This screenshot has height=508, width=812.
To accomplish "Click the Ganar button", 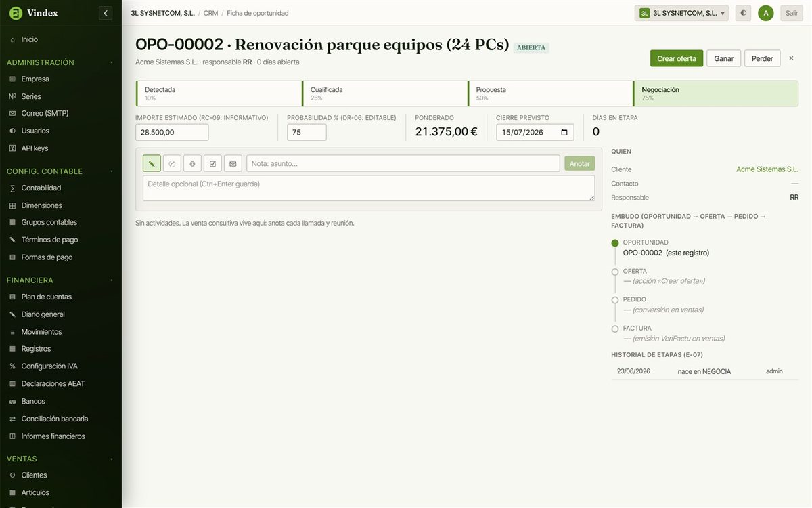I will (x=724, y=58).
